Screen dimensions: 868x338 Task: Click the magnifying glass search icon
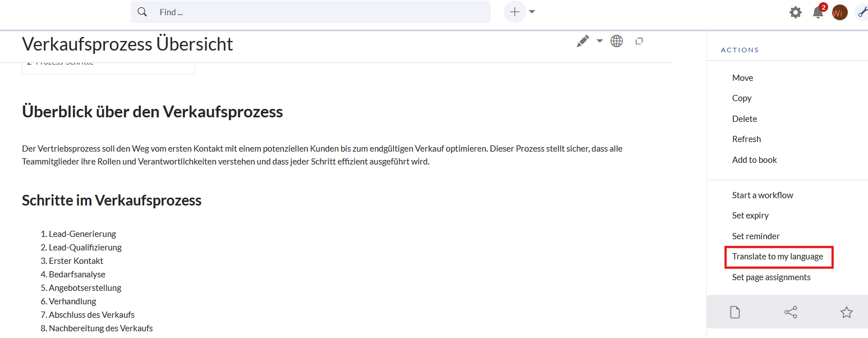tap(143, 12)
